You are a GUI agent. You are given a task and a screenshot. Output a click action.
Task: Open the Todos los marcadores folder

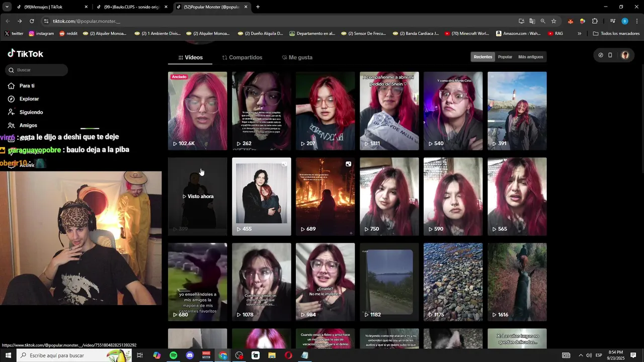(616, 34)
